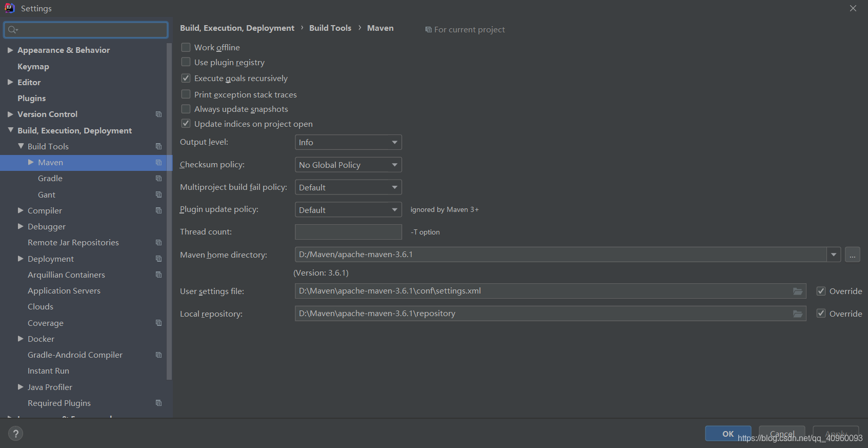Select Gradle in the settings tree

click(50, 179)
